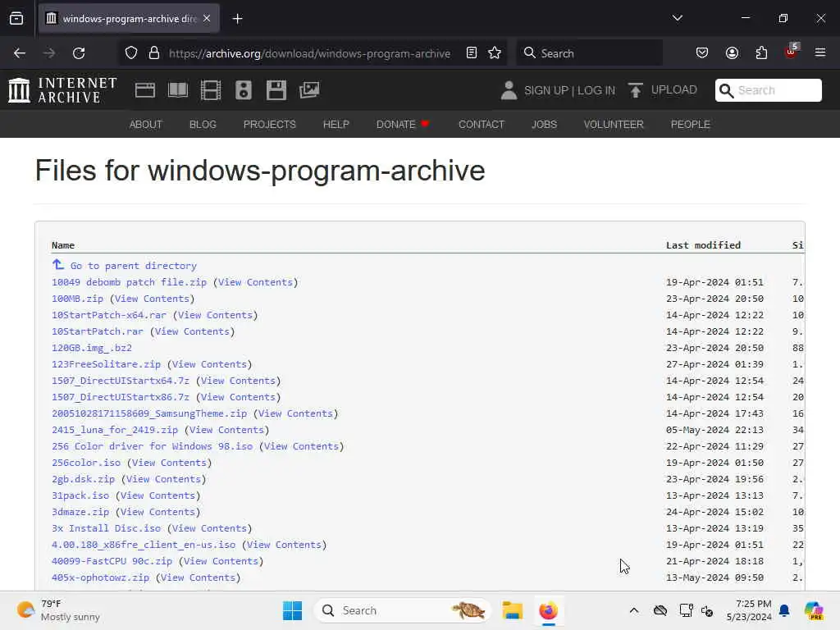Open the CONTACT menu item
This screenshot has height=630, width=840.
tap(481, 125)
